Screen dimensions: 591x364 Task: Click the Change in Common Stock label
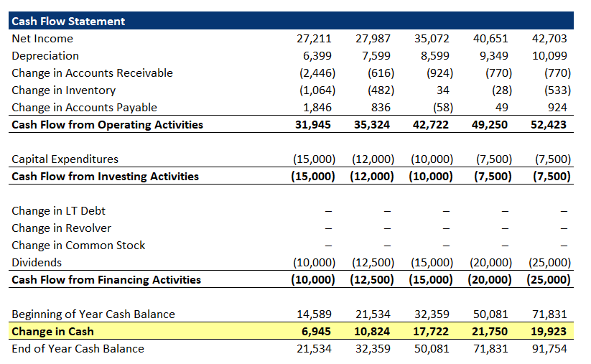(78, 246)
